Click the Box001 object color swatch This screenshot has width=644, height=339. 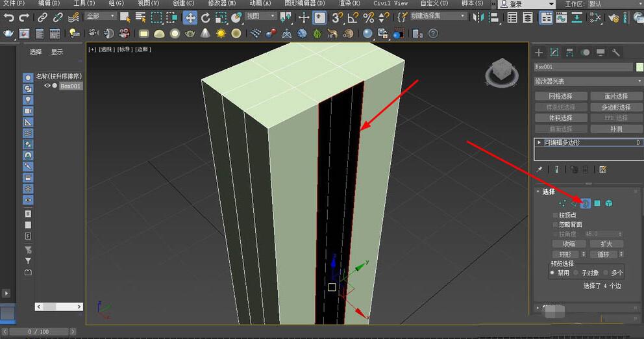639,67
